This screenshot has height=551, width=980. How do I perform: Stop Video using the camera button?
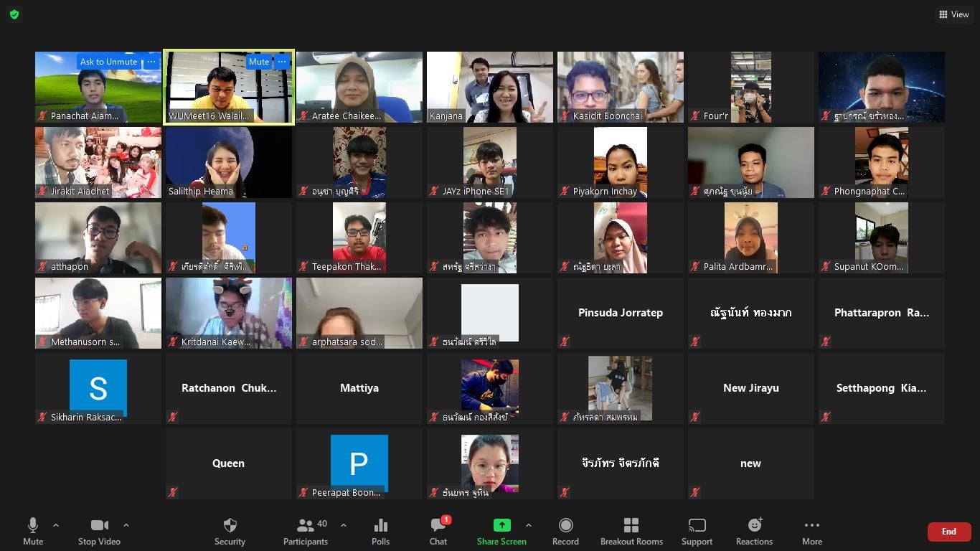pyautogui.click(x=99, y=531)
